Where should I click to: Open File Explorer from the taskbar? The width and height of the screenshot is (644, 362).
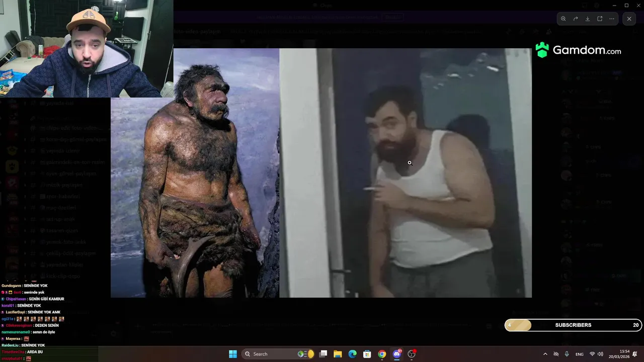(338, 354)
